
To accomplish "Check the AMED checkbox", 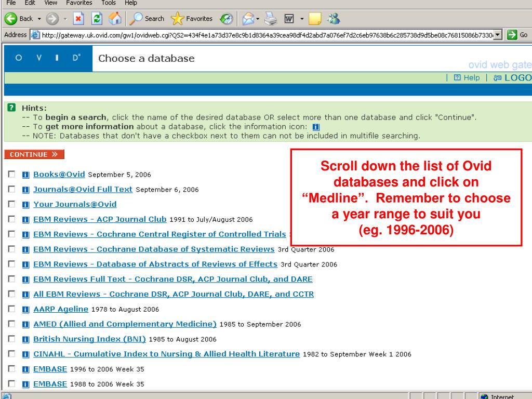I will click(x=11, y=324).
